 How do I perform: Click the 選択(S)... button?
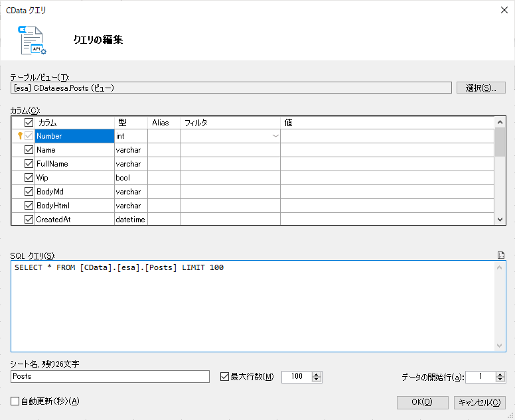point(481,88)
